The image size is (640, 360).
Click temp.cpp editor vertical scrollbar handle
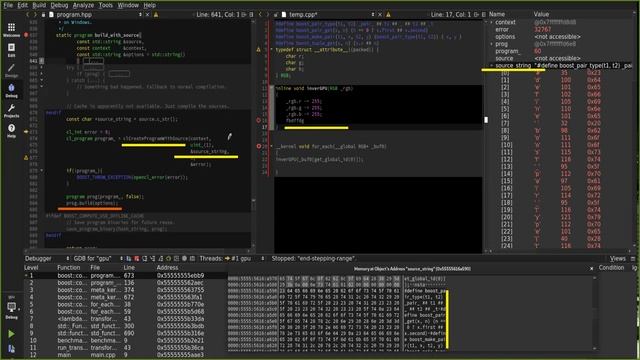point(485,120)
